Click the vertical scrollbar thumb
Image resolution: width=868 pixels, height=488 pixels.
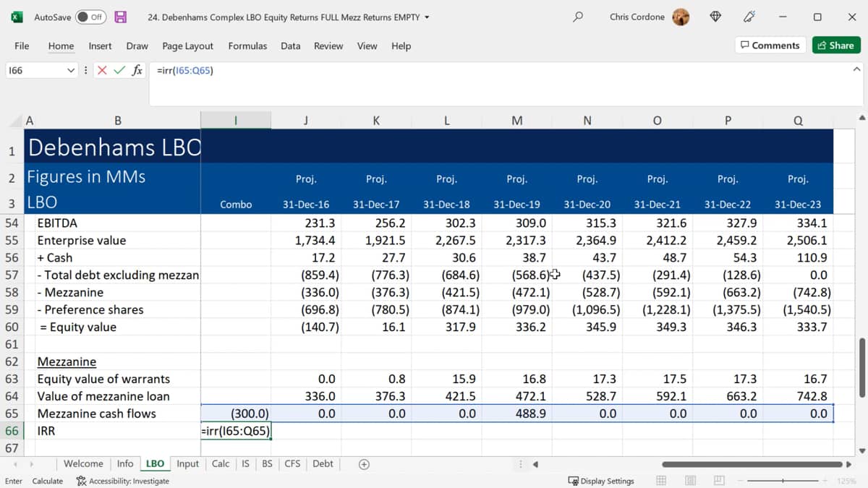click(x=861, y=368)
